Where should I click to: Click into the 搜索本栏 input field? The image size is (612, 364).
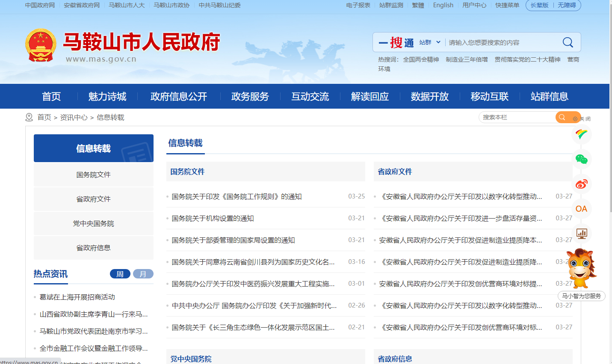[x=517, y=117]
